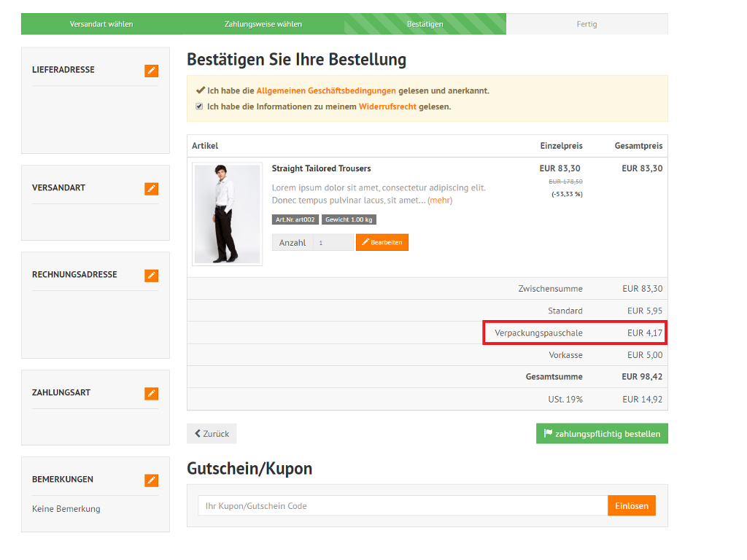
Task: Go to Versandart wählen step
Action: [x=101, y=24]
